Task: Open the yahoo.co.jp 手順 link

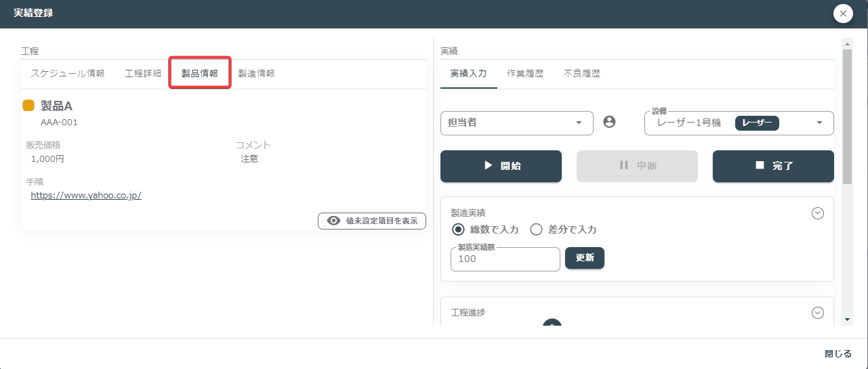Action: (x=86, y=195)
